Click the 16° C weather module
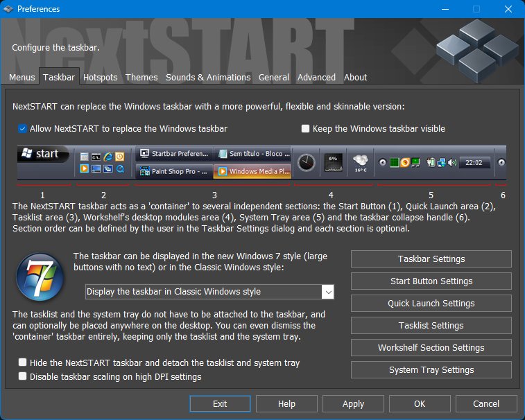 click(361, 163)
